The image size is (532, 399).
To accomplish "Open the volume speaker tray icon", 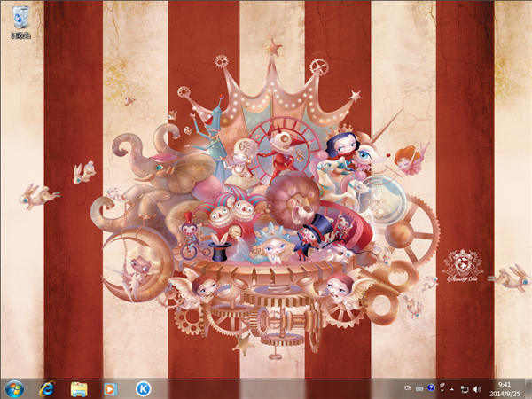I will [477, 388].
